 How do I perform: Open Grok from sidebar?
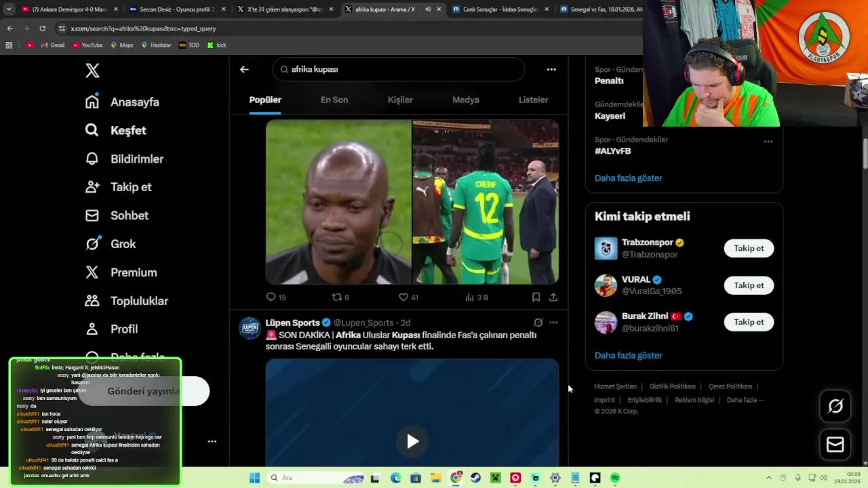[111, 244]
